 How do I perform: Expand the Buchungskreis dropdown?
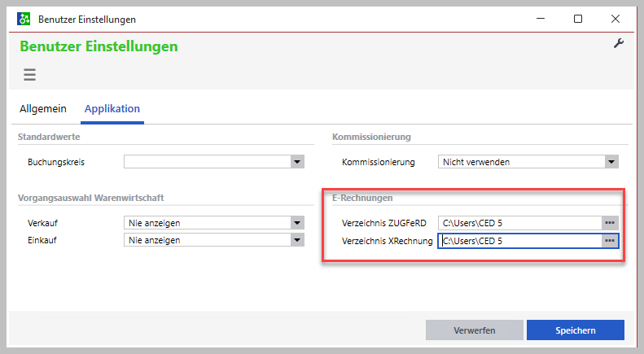(298, 162)
